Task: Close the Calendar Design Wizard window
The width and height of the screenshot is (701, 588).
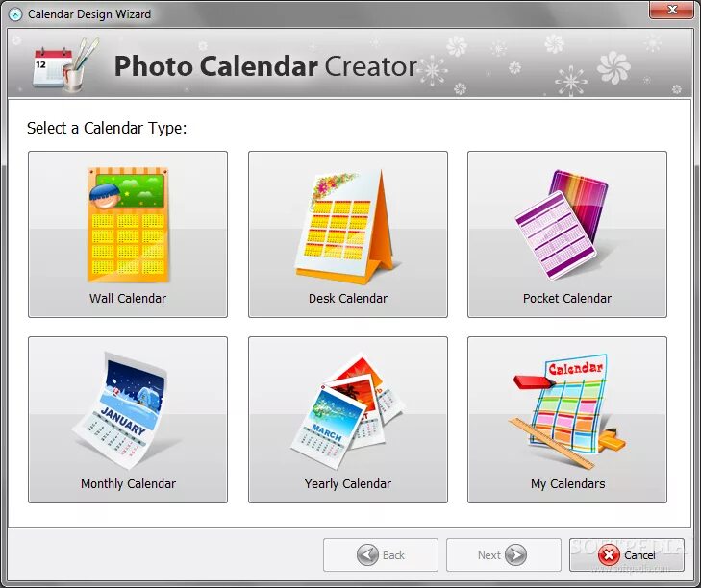Action: coord(671,10)
